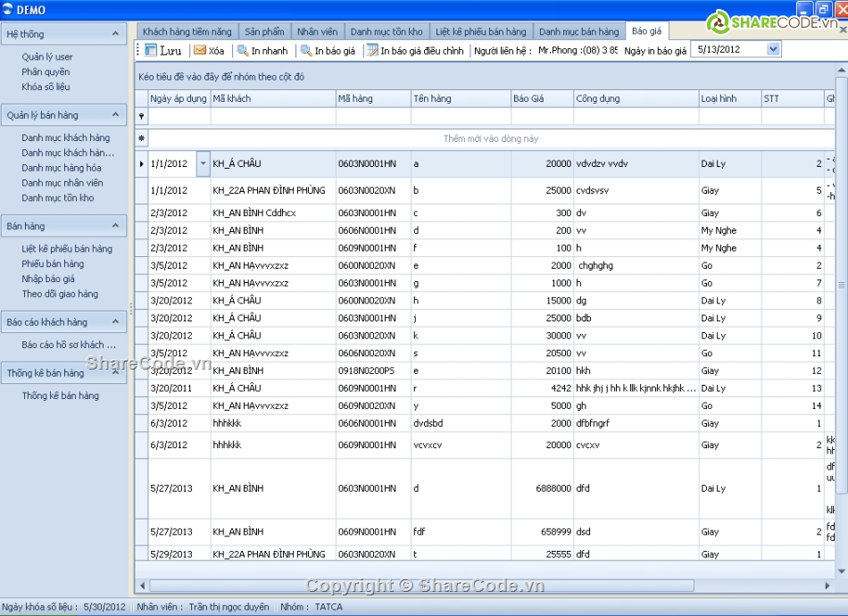Viewport: 848px width, 616px height.
Task: Click the Xóa envelope delete icon
Action: click(200, 50)
